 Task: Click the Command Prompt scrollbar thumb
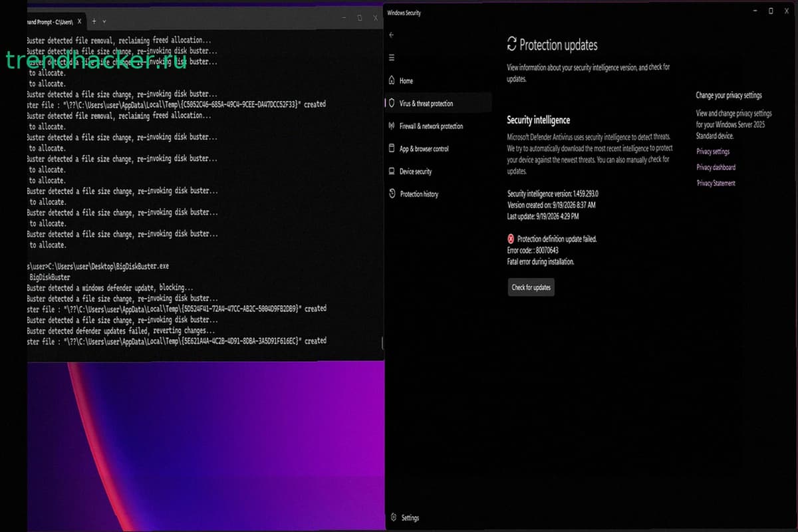(382, 342)
